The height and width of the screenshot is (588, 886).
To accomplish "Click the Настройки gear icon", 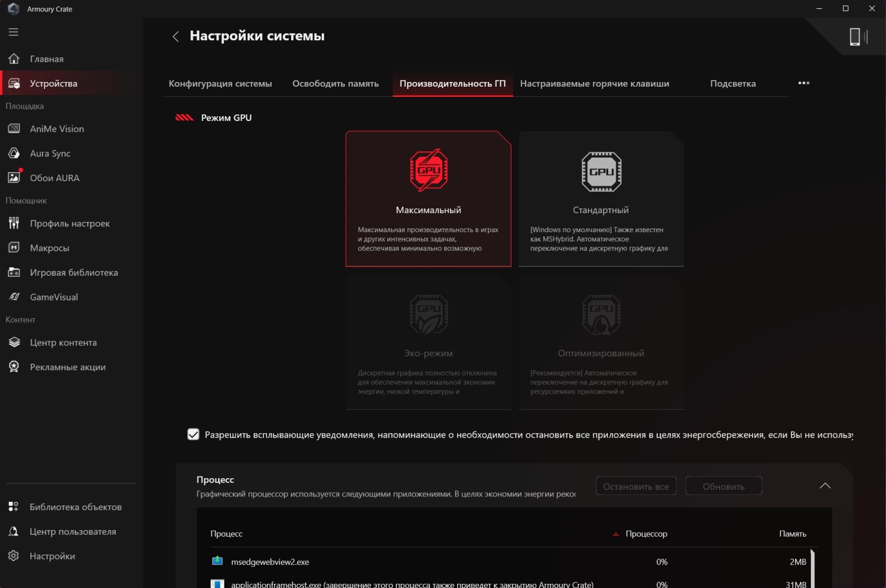I will [x=14, y=556].
